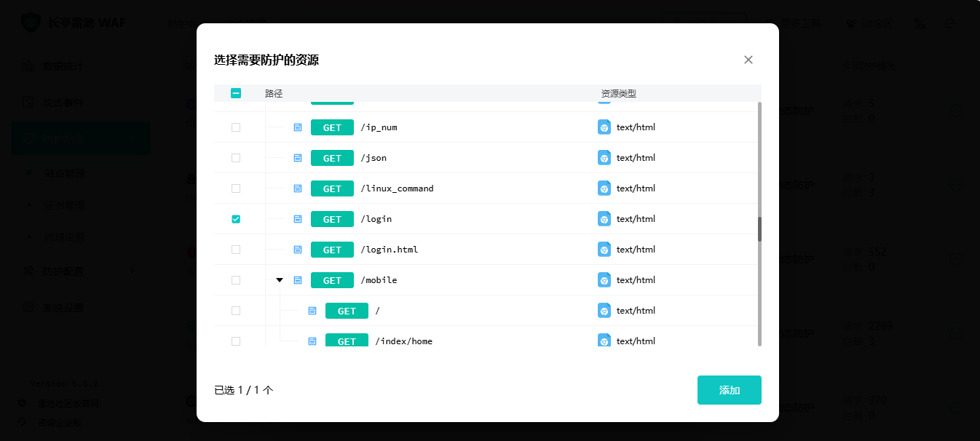The height and width of the screenshot is (441, 980).
Task: Check the /mobile row checkbox
Action: pos(236,280)
